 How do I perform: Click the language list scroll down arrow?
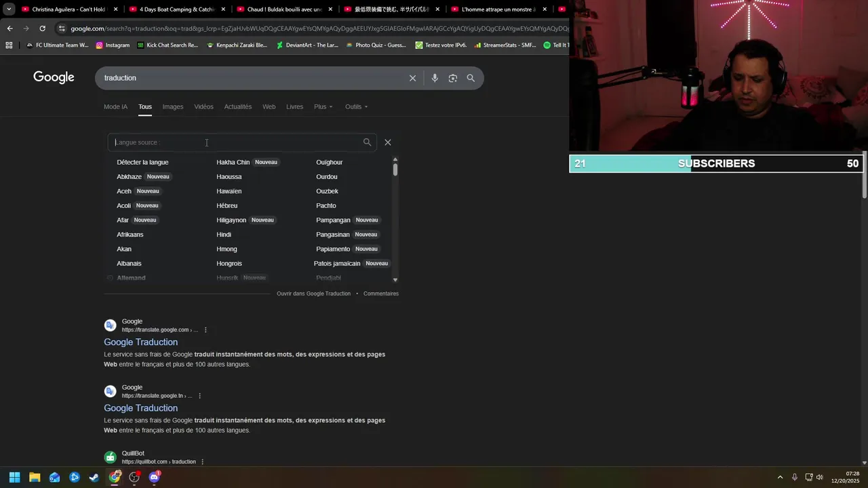point(395,279)
